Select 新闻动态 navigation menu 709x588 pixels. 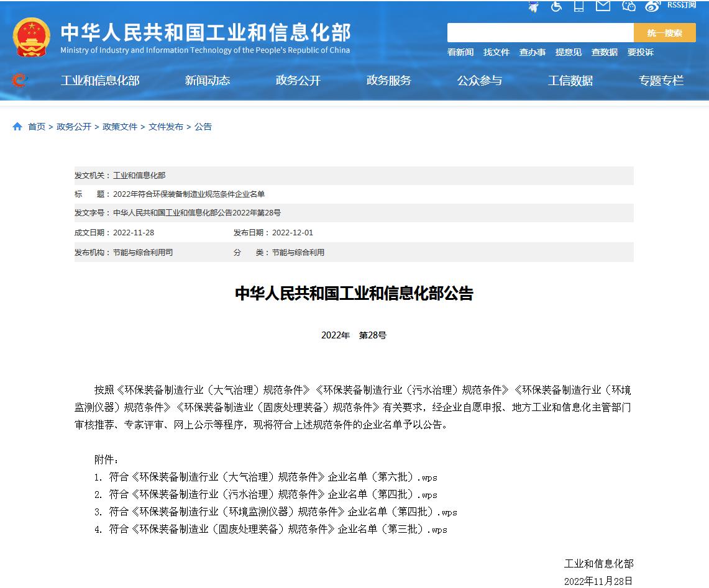click(208, 81)
